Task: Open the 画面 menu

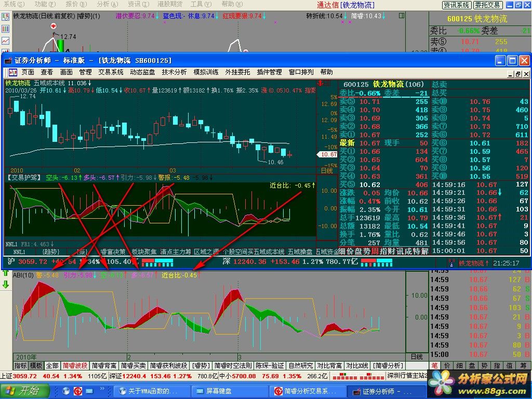Action: click(x=66, y=72)
